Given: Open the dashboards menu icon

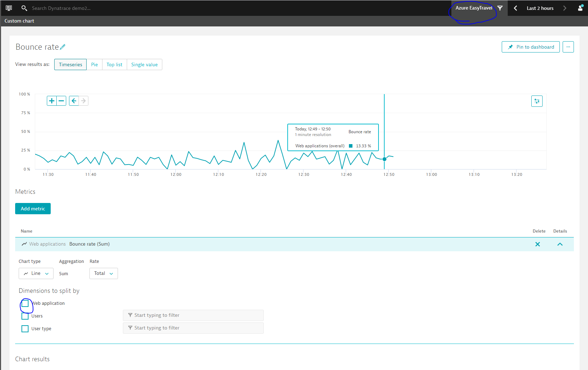Looking at the screenshot, I should (x=9, y=8).
